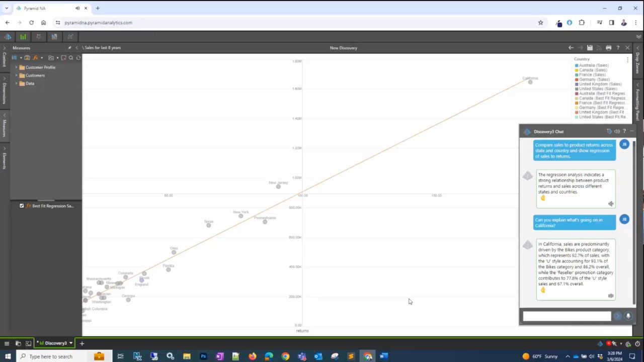Open the Pyramid home logo icon
This screenshot has height=362, width=644.
[8, 37]
